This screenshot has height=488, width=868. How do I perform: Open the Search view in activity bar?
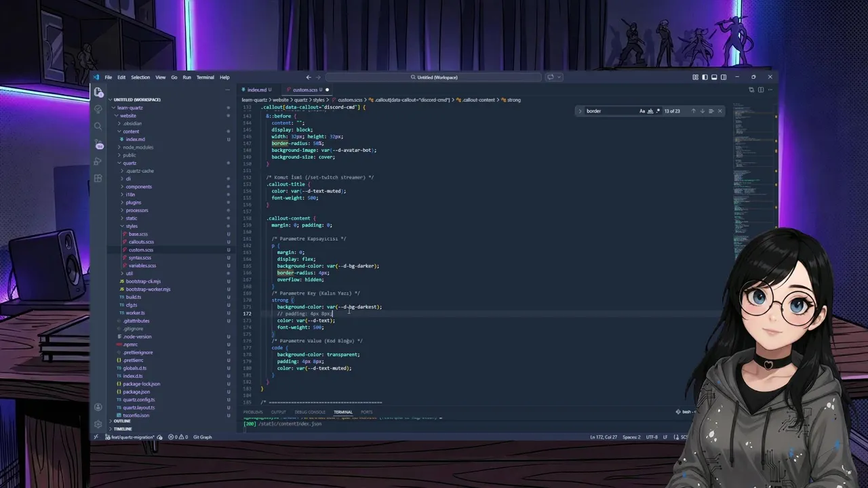coord(98,126)
